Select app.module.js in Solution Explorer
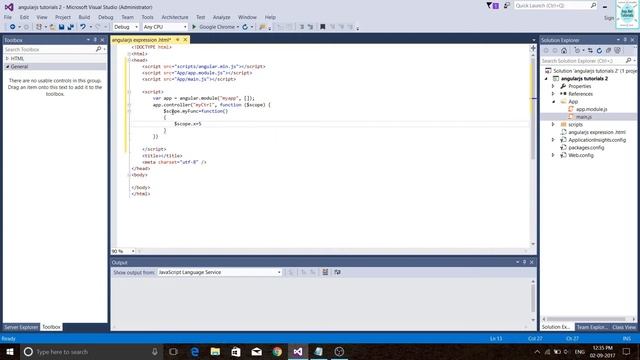 click(591, 109)
